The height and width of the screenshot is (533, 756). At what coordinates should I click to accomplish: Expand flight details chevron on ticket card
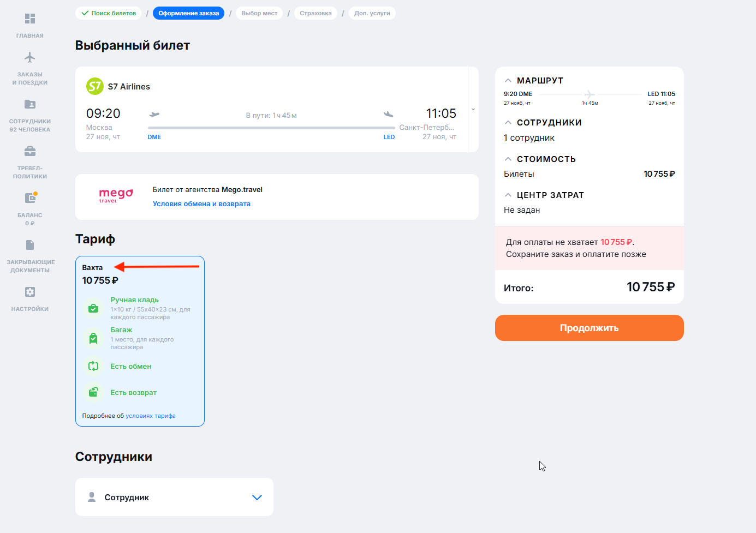point(473,110)
